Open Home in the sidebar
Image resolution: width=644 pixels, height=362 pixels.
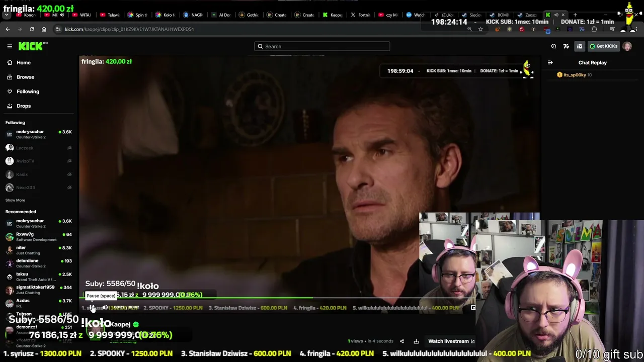click(24, 63)
